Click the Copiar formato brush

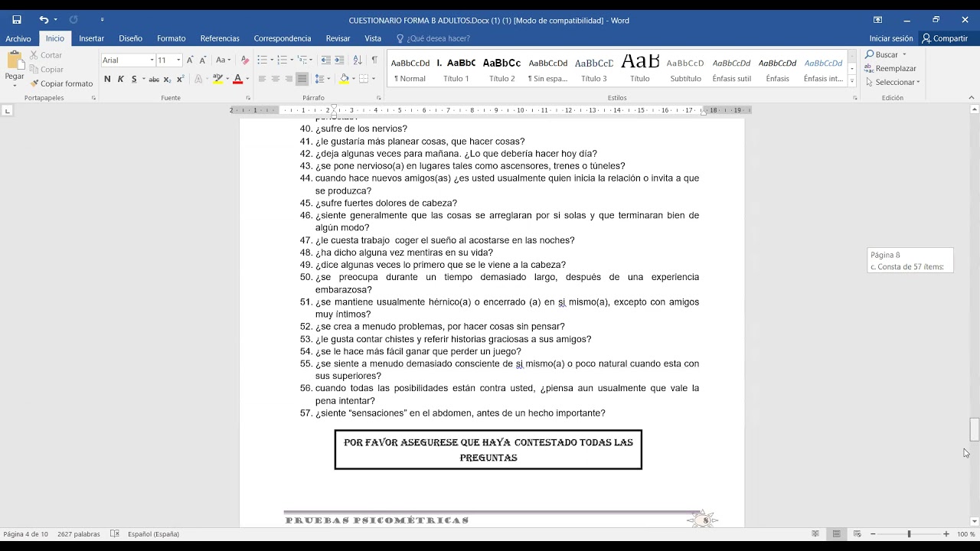click(x=61, y=83)
